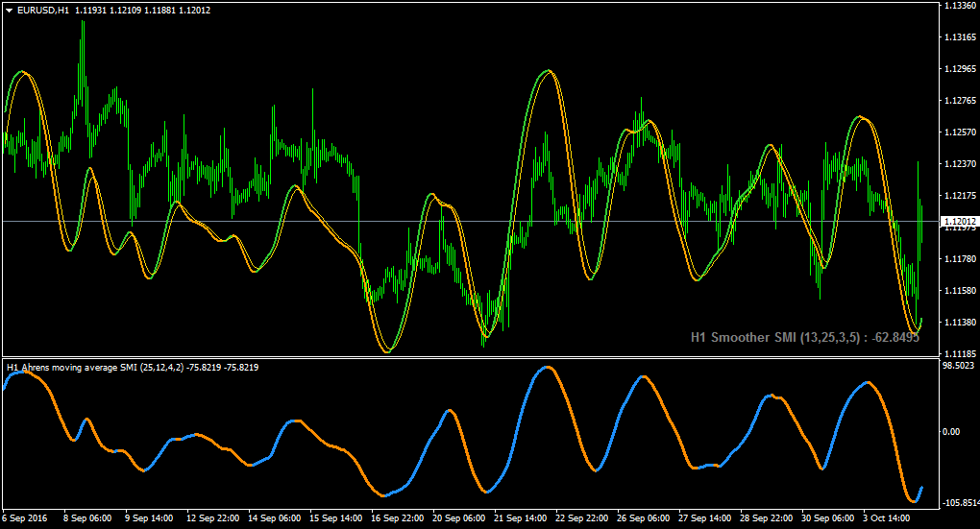Select the 26 Sep 06:00 time label
The height and width of the screenshot is (529, 980).
[x=643, y=518]
